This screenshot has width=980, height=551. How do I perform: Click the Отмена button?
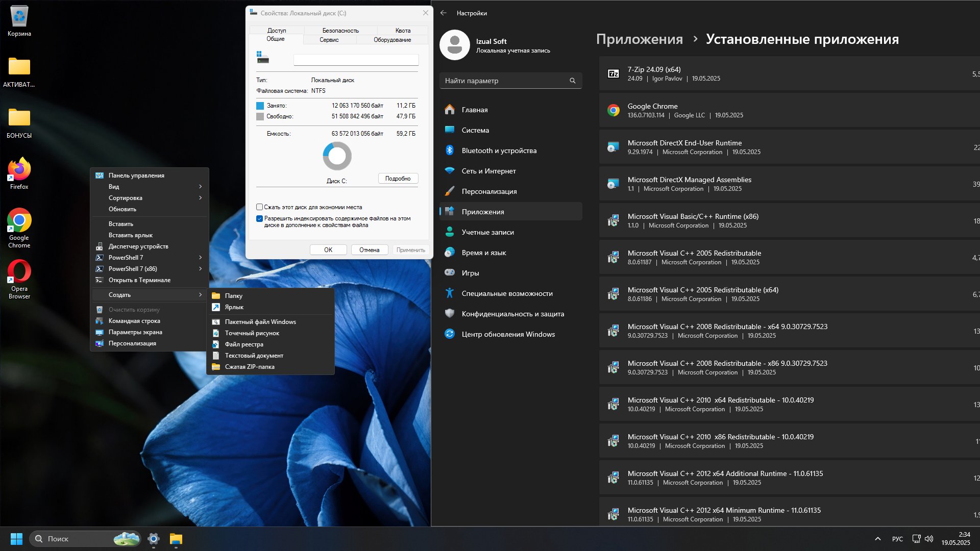369,250
